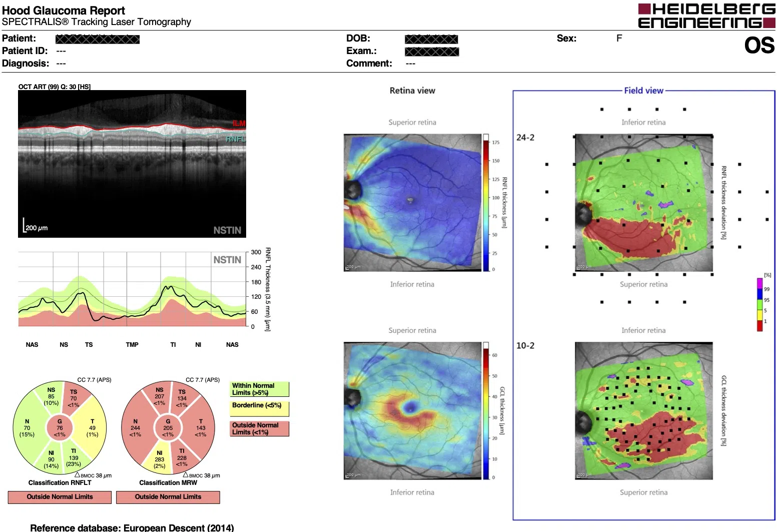Click the BMOC triangle symbol under the MRW chart
Screen dimensions: 777x532
coord(186,474)
